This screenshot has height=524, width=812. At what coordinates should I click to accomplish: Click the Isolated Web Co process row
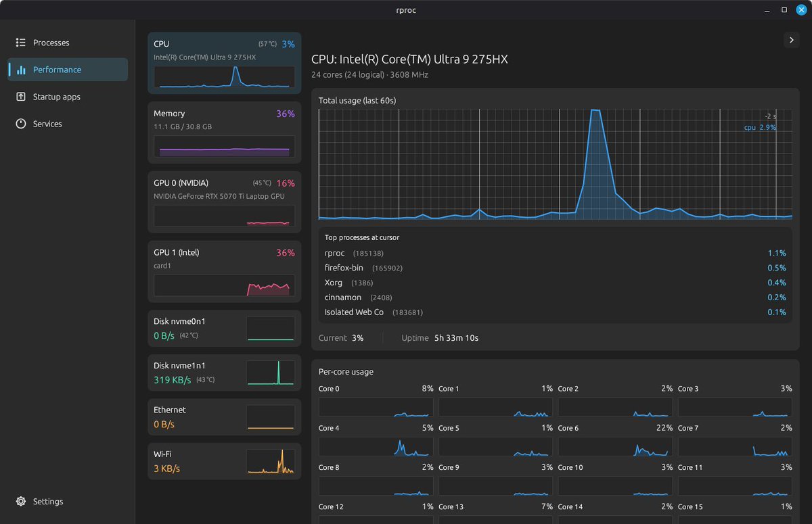pyautogui.click(x=555, y=312)
